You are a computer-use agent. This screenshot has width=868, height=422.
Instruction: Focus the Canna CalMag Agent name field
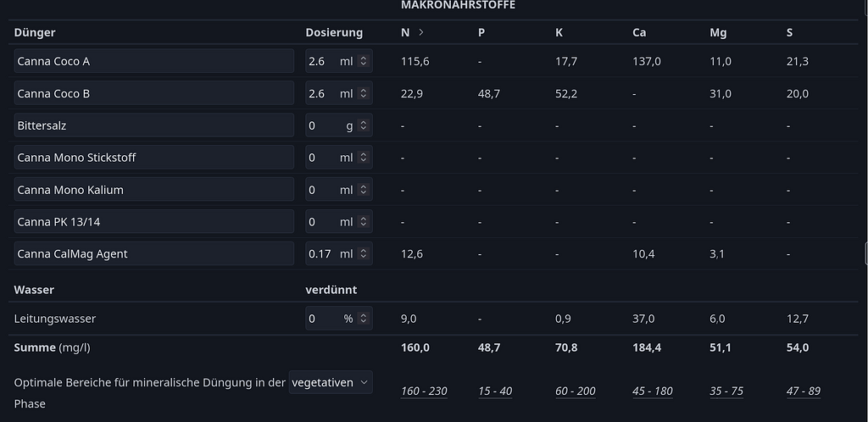tap(154, 253)
